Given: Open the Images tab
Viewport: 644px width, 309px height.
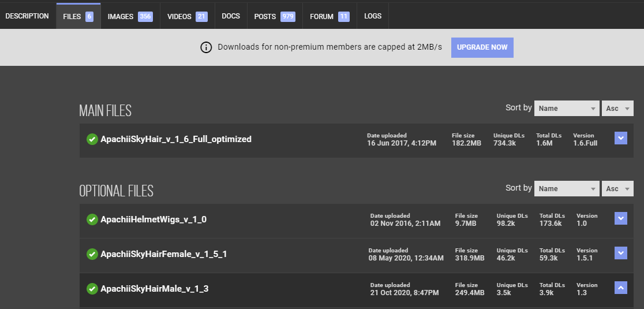Looking at the screenshot, I should [x=130, y=17].
